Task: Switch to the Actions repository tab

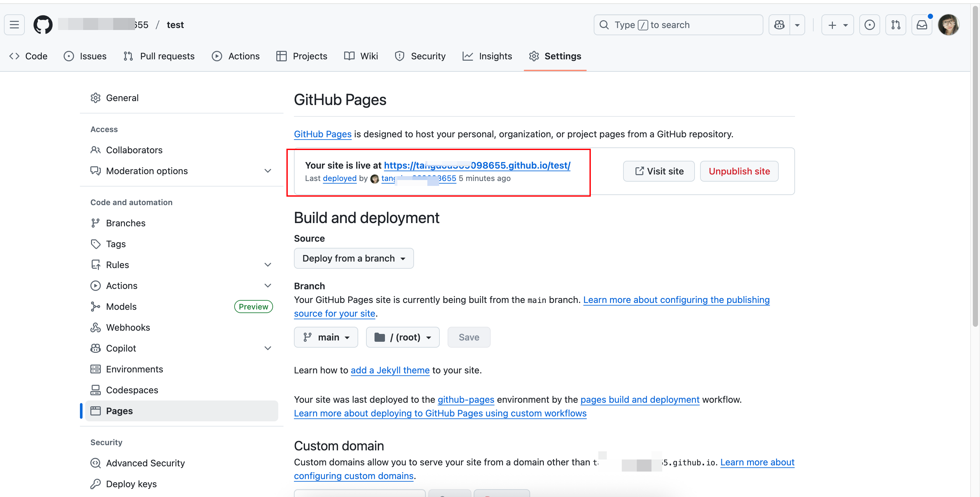Action: (236, 56)
